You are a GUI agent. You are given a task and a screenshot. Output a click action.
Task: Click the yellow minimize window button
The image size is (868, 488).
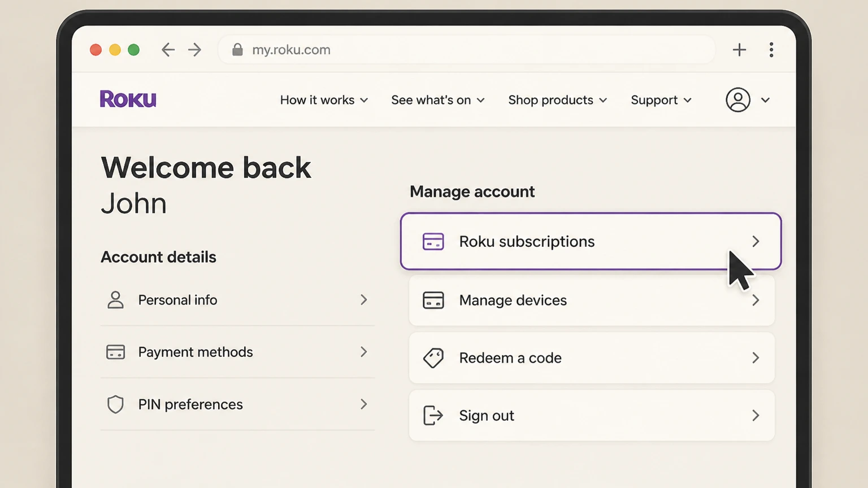click(115, 50)
